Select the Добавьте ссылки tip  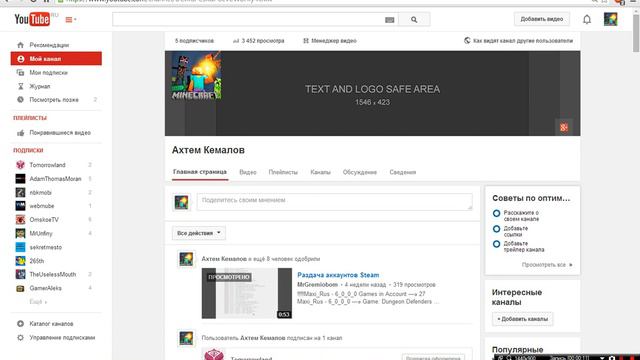511,231
